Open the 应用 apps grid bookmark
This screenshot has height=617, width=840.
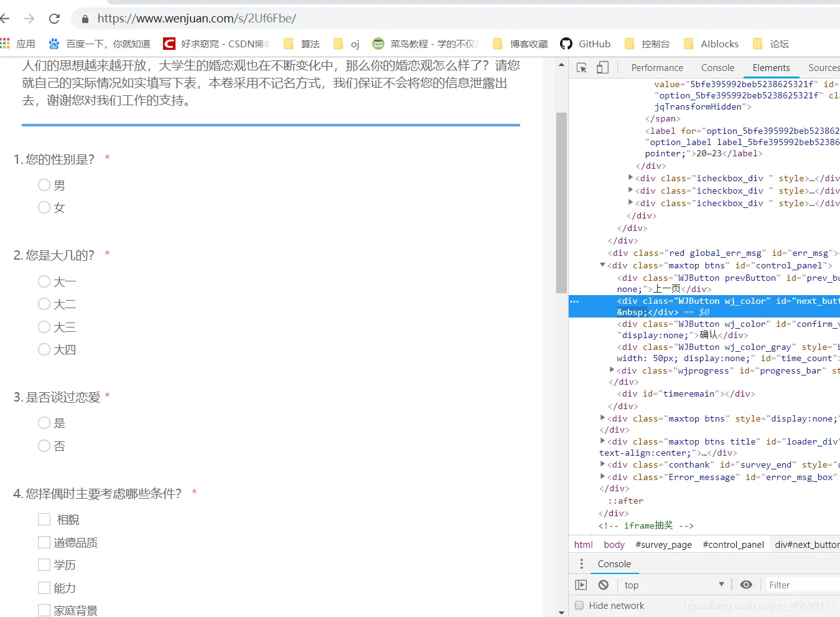17,44
